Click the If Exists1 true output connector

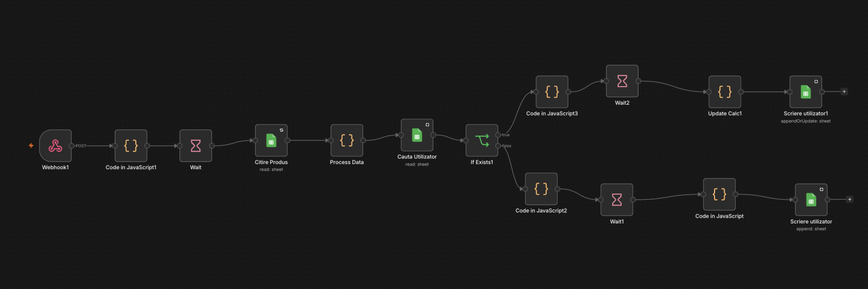(498, 135)
